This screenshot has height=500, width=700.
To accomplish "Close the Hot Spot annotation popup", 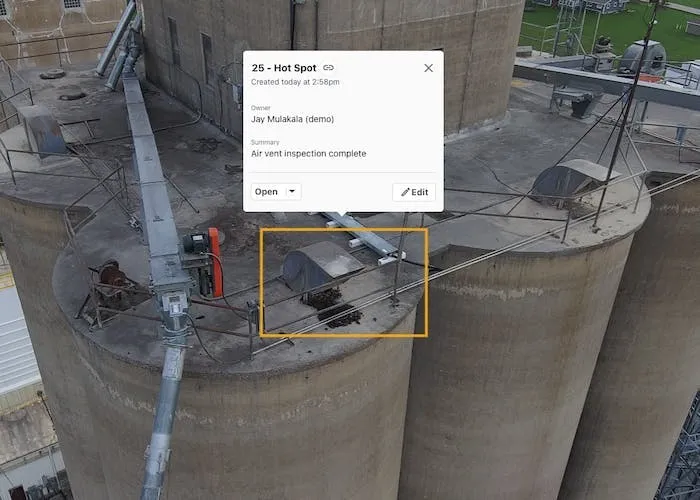I will point(429,68).
